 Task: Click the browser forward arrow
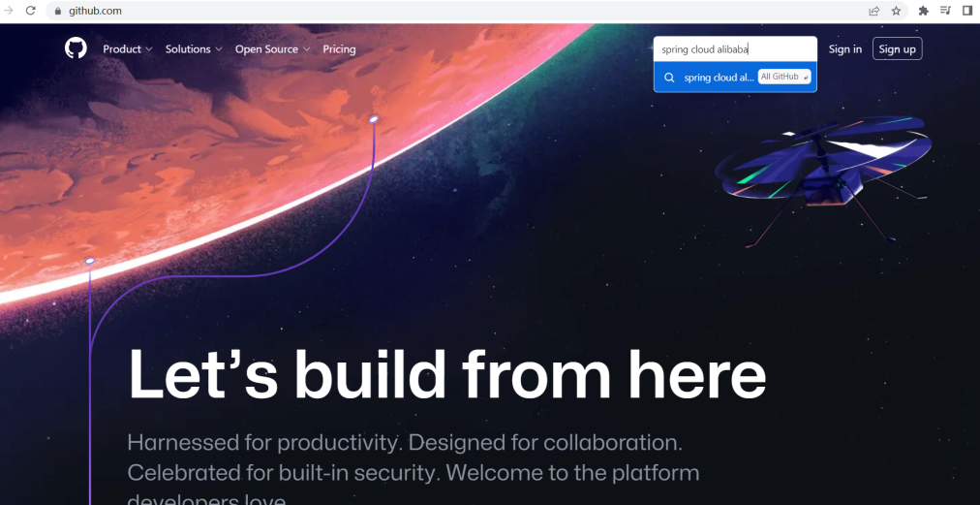[x=8, y=11]
